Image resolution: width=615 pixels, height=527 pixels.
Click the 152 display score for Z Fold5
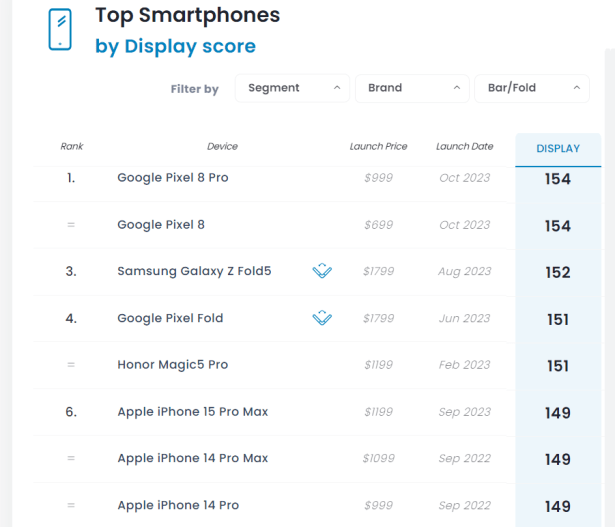tap(558, 272)
